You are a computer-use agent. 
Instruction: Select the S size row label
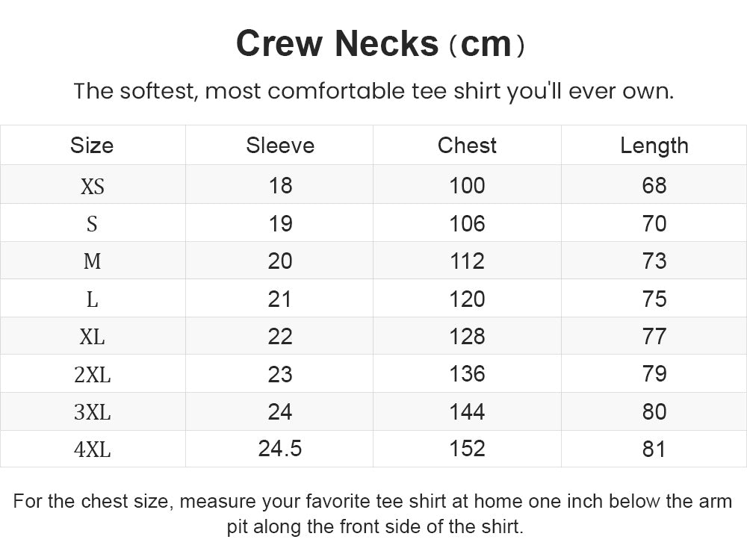pyautogui.click(x=92, y=224)
